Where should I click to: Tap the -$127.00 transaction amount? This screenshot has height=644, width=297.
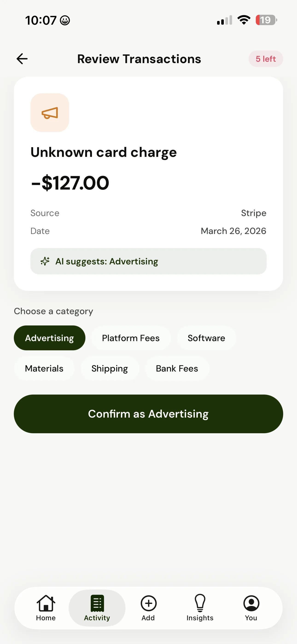[x=70, y=183]
